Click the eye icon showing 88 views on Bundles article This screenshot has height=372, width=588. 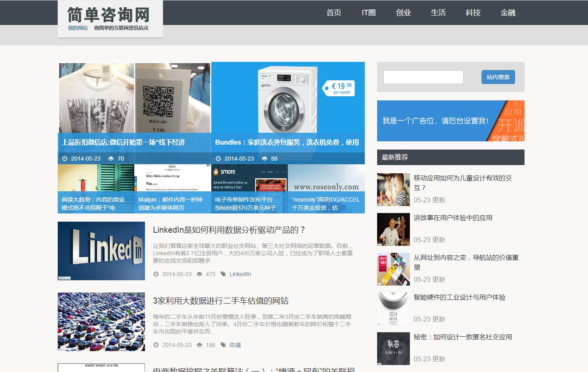click(264, 159)
